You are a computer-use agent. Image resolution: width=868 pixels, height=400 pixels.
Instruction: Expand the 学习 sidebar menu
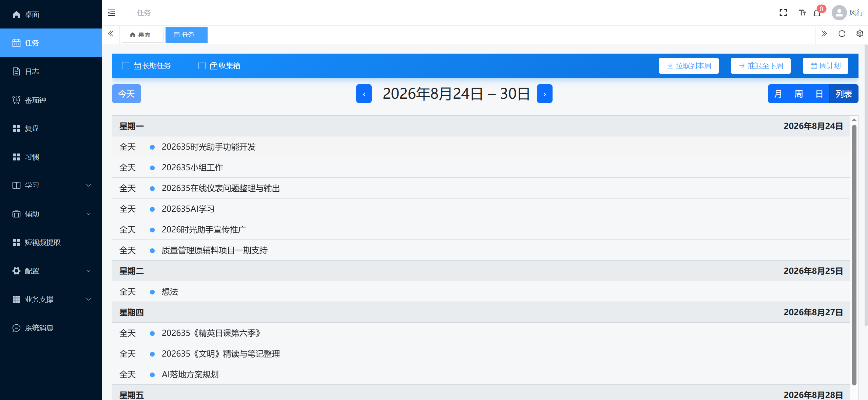click(51, 185)
